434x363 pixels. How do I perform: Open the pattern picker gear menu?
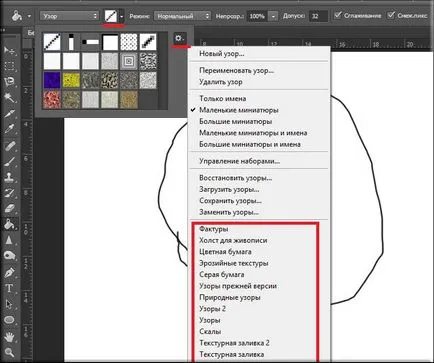[180, 38]
